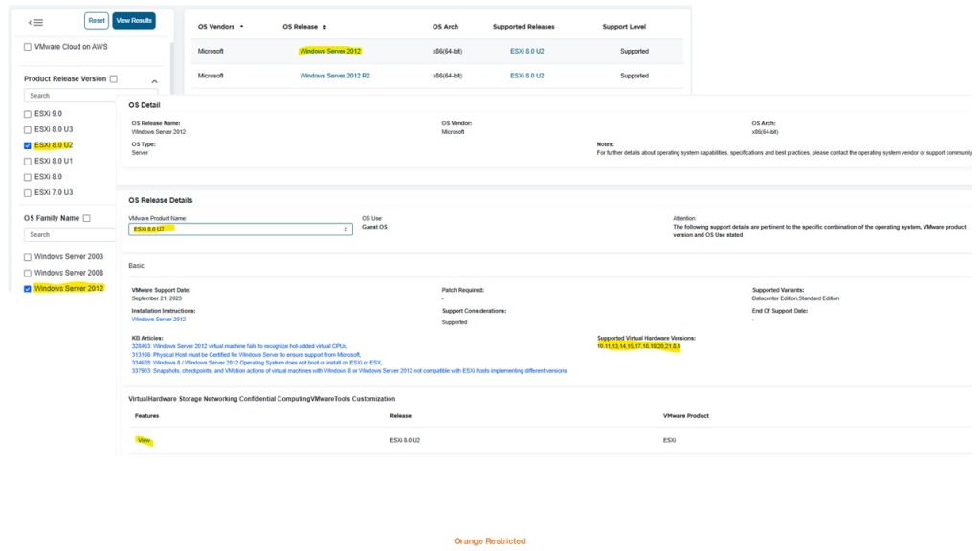The width and height of the screenshot is (980, 551).
Task: Open Installation Instructions Windows Server 2012 link
Action: click(x=159, y=320)
